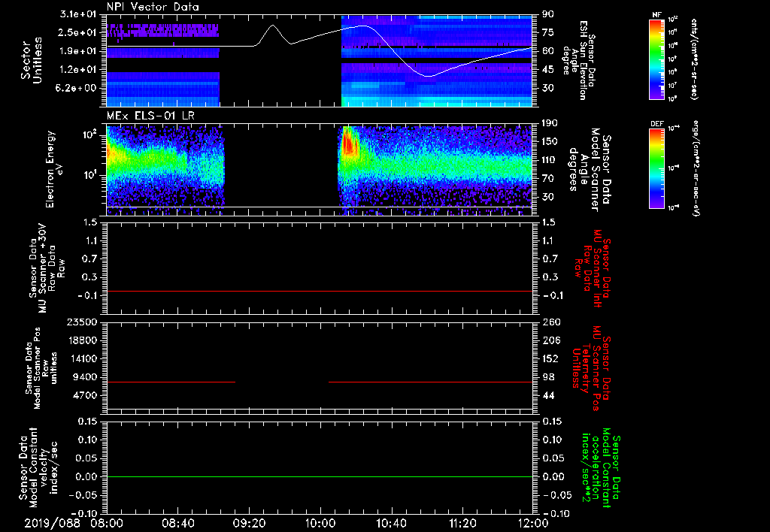Click the 10:00 time axis label
This screenshot has height=532, width=770.
(320, 523)
